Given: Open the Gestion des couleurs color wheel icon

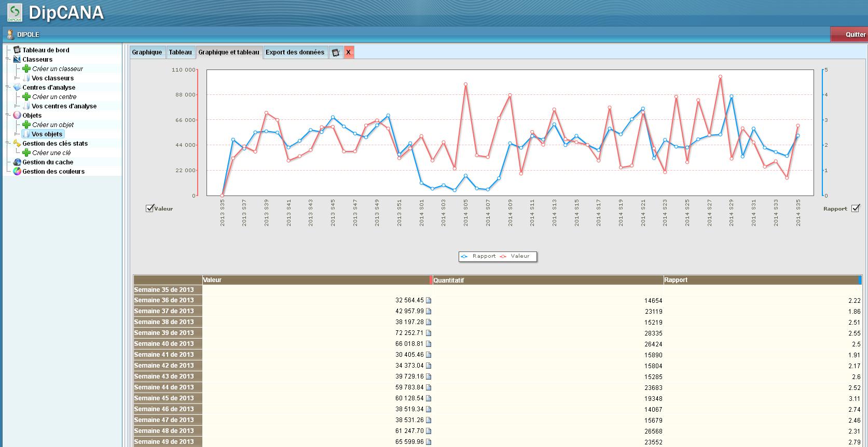Looking at the screenshot, I should point(17,171).
